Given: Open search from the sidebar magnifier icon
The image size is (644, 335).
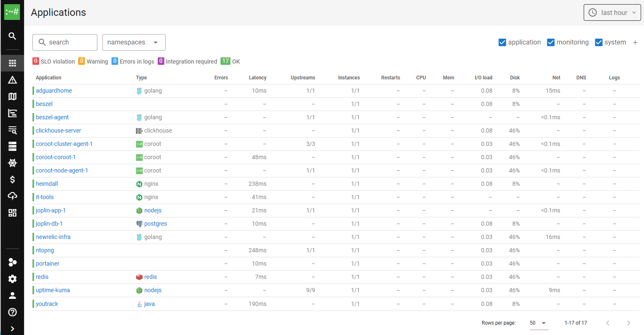Looking at the screenshot, I should click(12, 36).
